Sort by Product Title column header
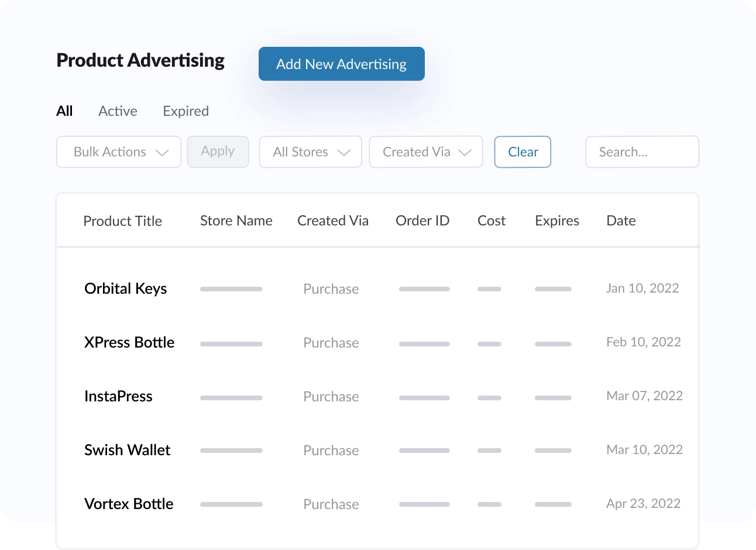The width and height of the screenshot is (756, 550). (122, 221)
